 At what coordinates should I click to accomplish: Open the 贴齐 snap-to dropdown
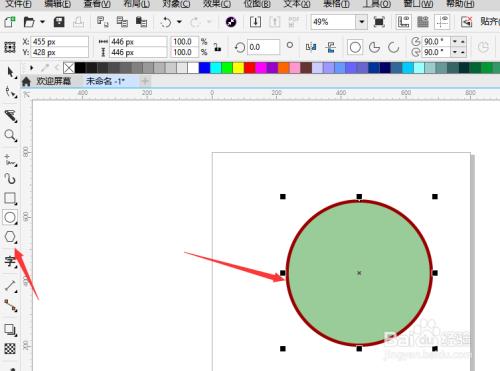tap(490, 22)
